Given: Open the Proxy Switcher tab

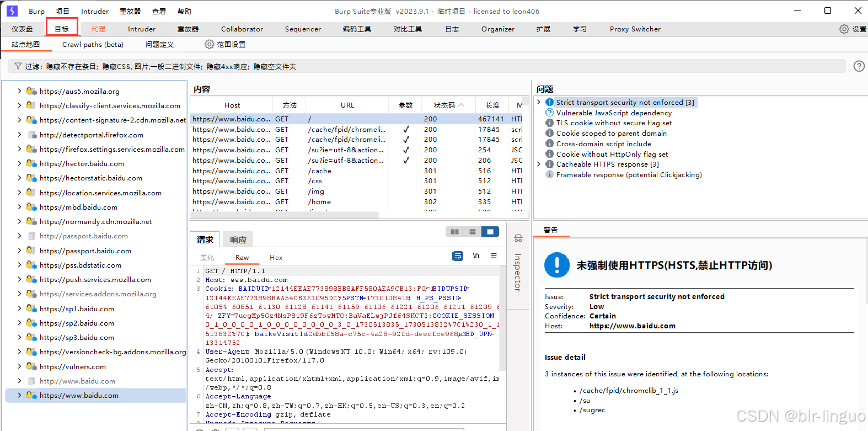Looking at the screenshot, I should coord(635,29).
